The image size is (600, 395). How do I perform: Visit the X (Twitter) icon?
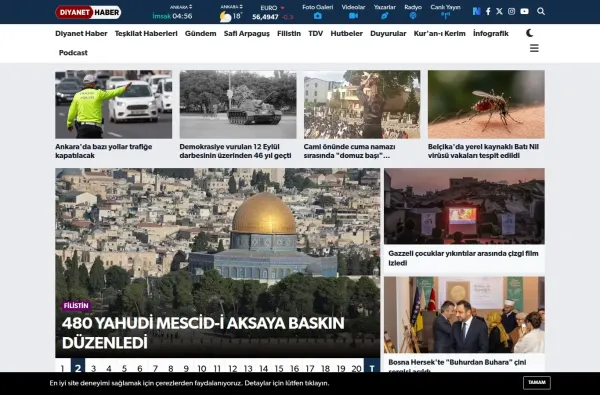point(499,11)
